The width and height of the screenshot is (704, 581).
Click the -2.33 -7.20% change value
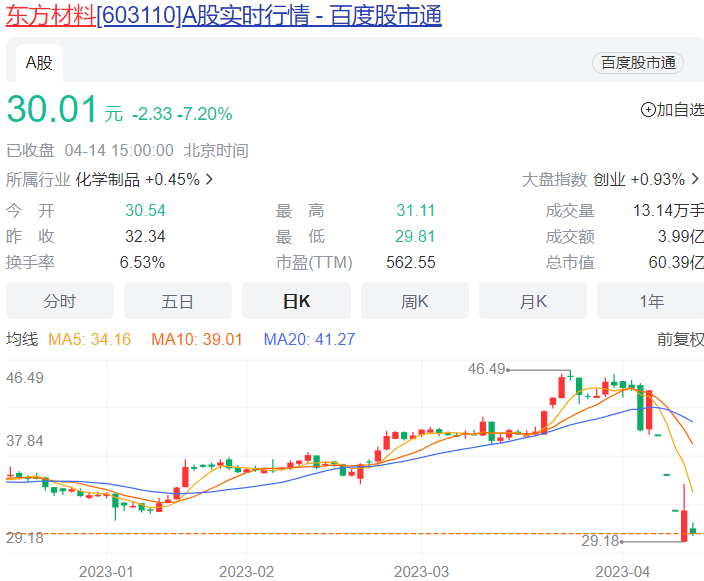pyautogui.click(x=182, y=114)
